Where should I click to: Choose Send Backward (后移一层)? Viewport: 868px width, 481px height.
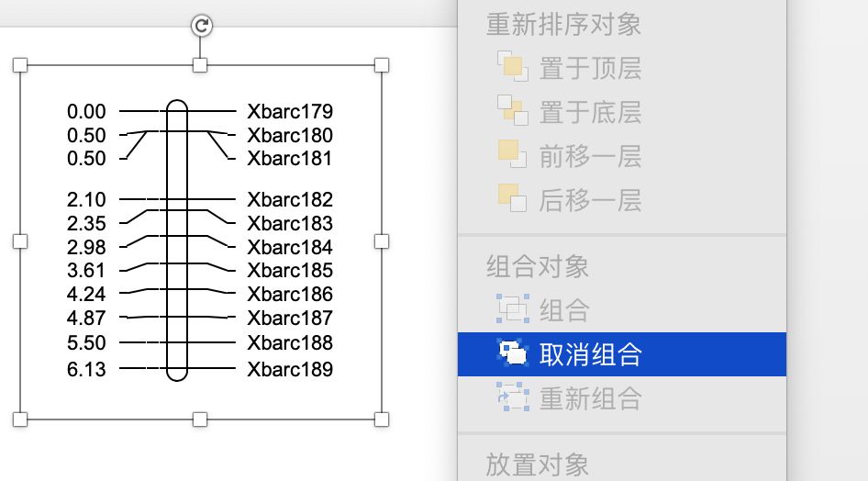pos(622,200)
